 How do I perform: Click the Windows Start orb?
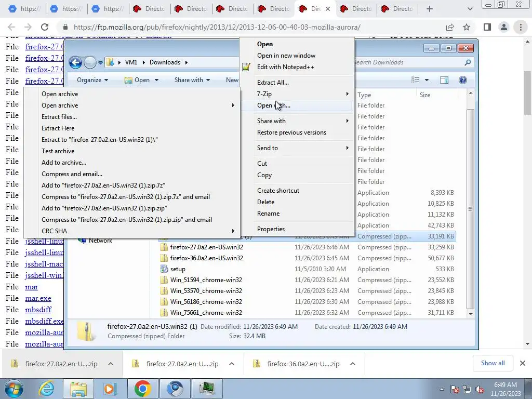14,389
